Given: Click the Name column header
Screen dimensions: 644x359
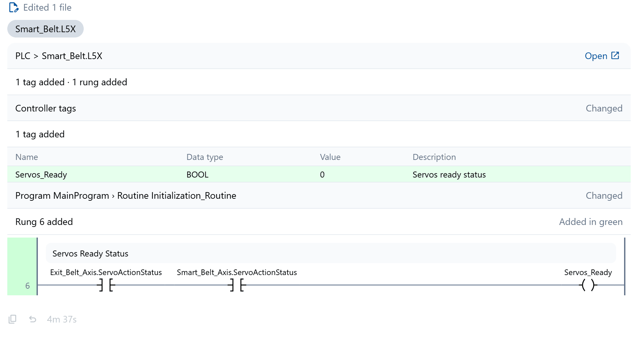Looking at the screenshot, I should tap(27, 157).
